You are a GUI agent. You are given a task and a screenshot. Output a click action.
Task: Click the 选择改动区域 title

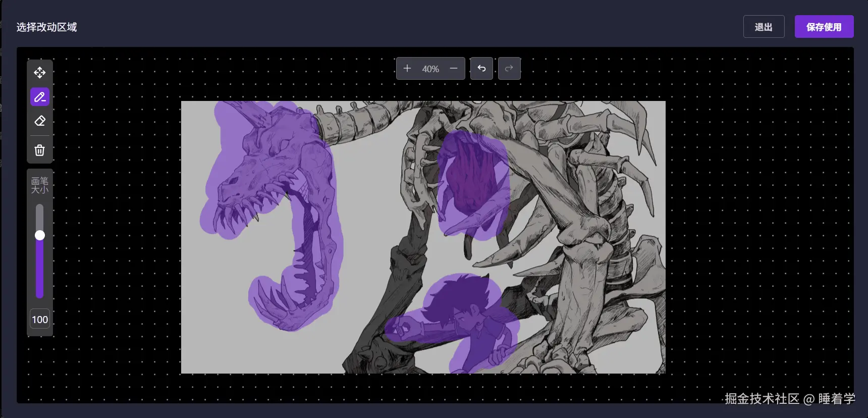point(46,27)
